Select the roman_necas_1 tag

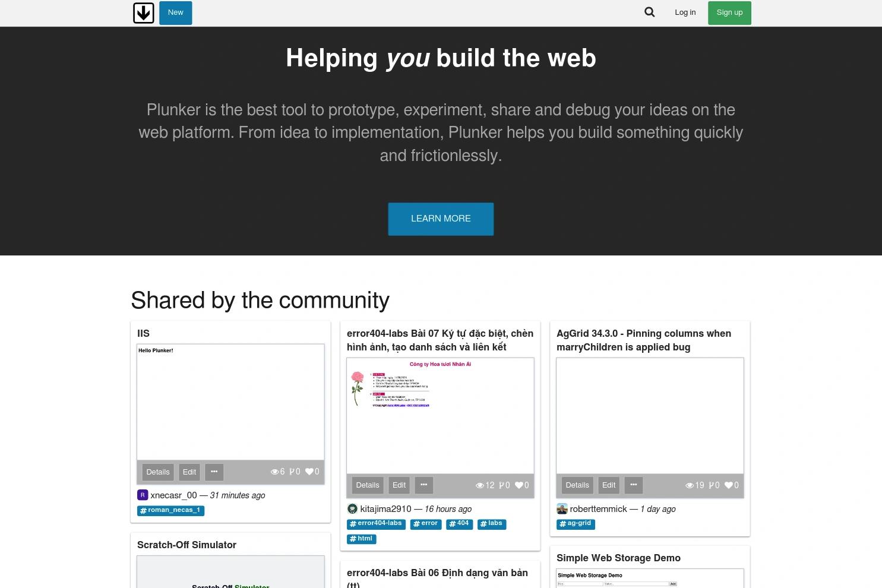[171, 510]
